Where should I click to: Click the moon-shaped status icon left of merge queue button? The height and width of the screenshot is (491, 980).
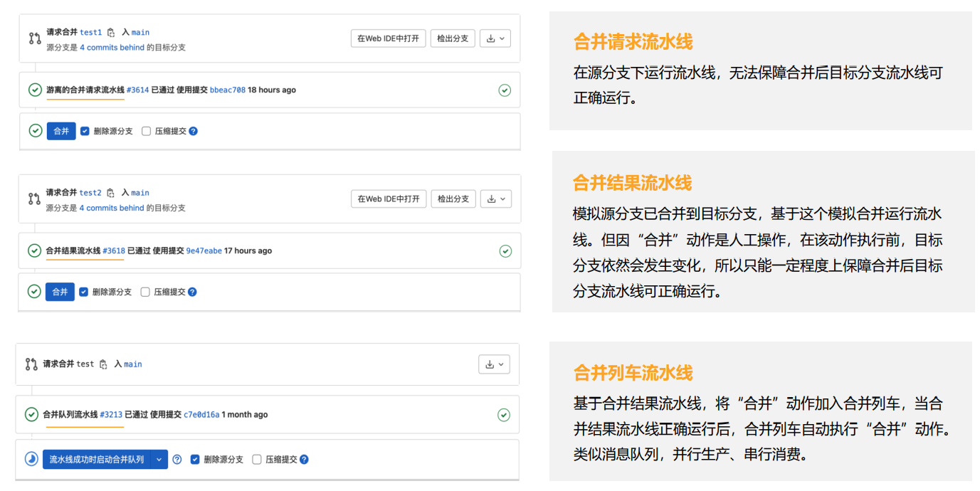(31, 459)
